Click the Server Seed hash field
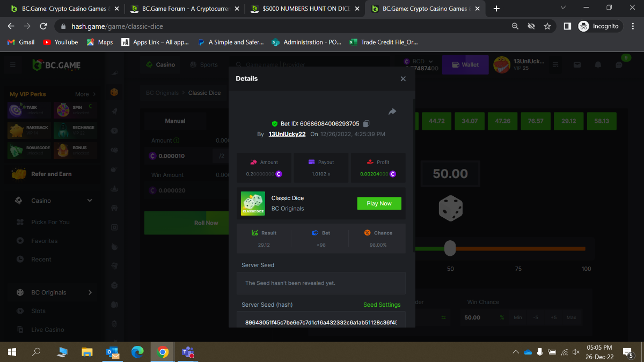The height and width of the screenshot is (362, 644). (x=321, y=322)
